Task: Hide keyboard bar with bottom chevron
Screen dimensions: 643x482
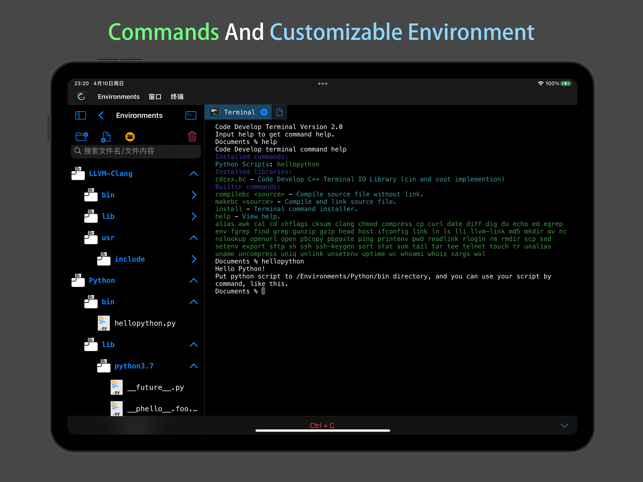Action: (564, 426)
